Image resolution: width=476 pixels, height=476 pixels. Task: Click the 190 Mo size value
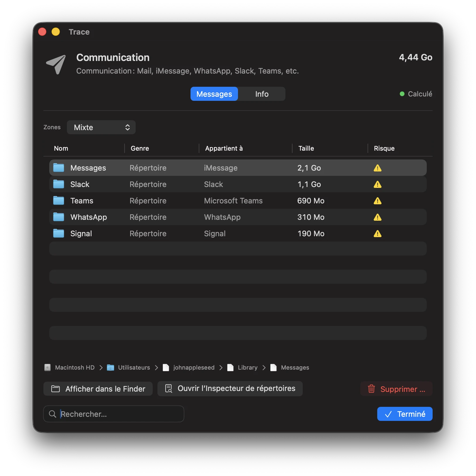(x=311, y=234)
